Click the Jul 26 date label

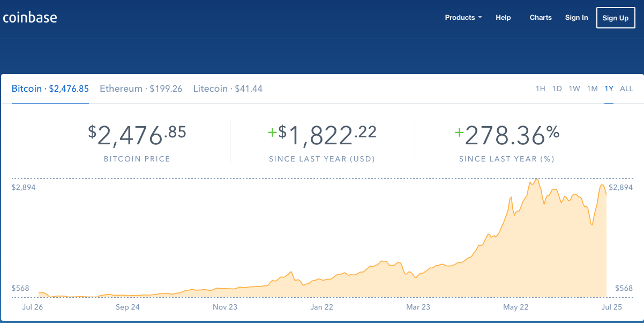point(33,307)
